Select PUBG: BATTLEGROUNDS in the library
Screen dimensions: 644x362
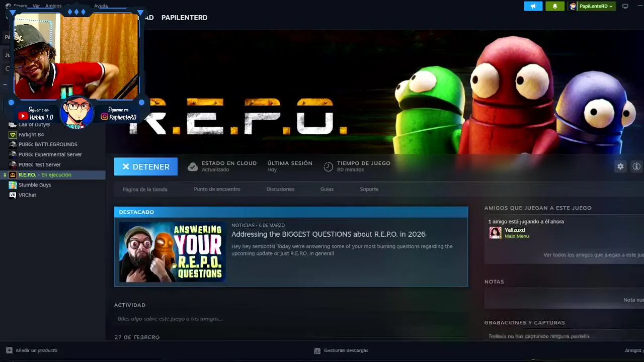48,144
